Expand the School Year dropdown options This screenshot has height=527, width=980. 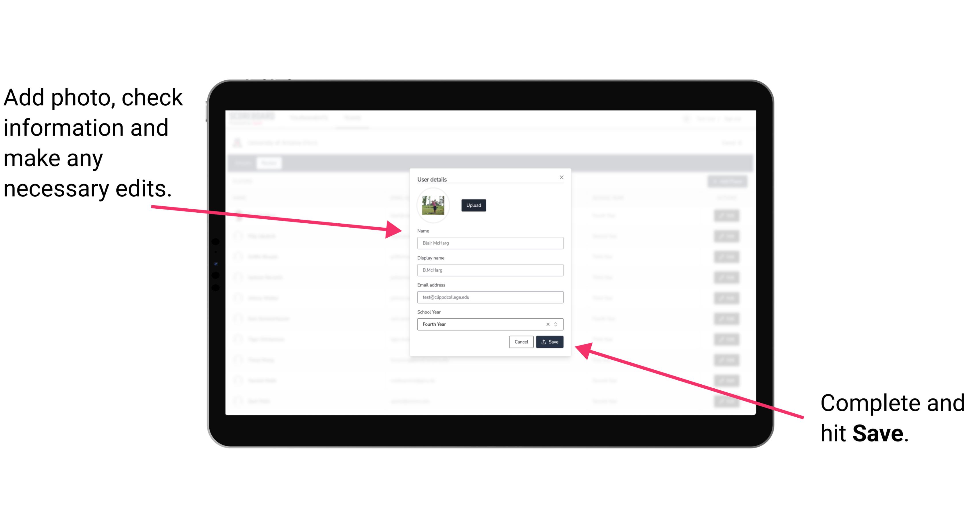coord(557,323)
